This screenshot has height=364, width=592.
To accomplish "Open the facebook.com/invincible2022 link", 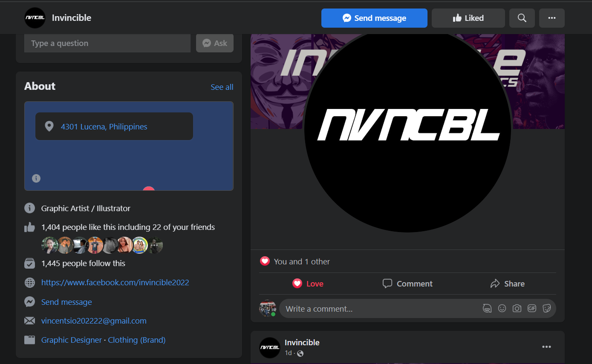I will [x=115, y=282].
